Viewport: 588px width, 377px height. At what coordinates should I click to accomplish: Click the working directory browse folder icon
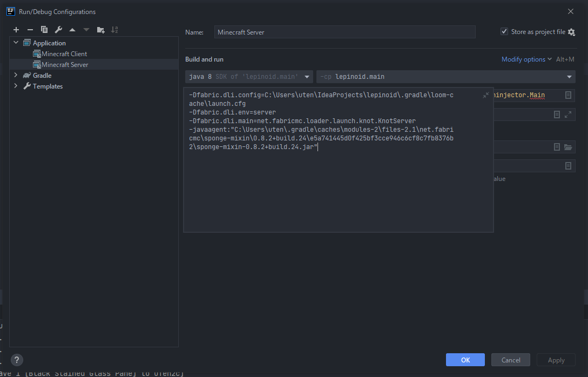(567, 147)
